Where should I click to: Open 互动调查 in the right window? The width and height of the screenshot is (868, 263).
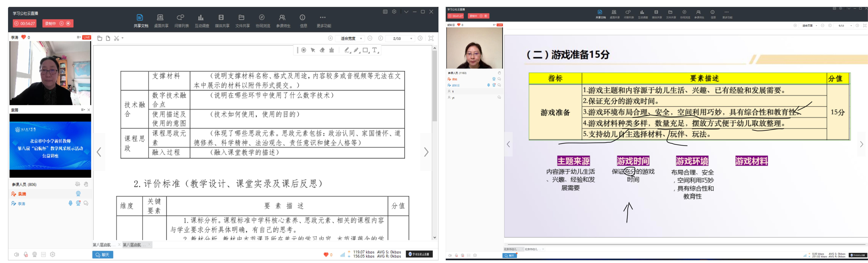coord(643,14)
